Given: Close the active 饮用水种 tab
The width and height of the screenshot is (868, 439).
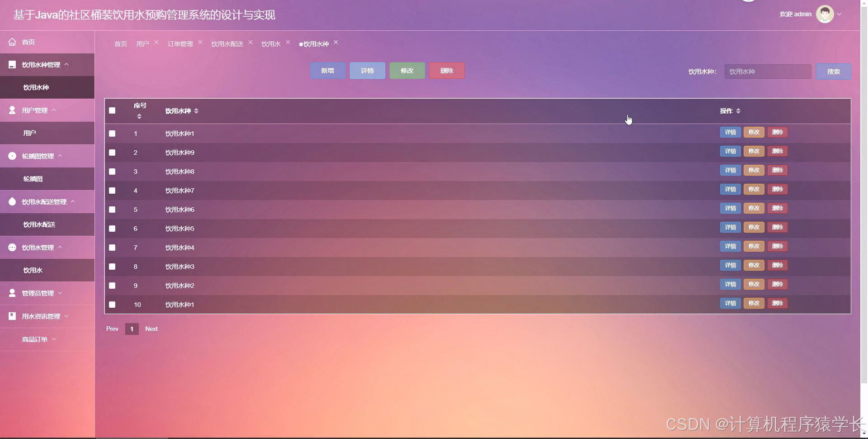Looking at the screenshot, I should pos(336,42).
